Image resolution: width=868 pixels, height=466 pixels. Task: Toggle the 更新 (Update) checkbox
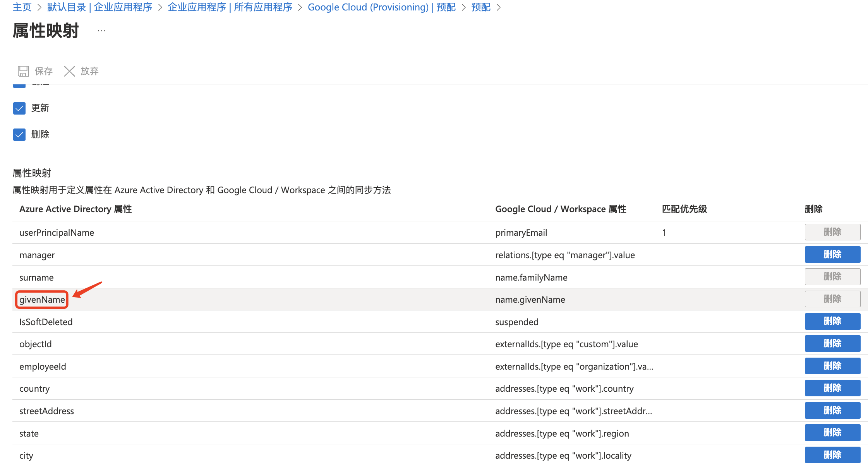tap(19, 108)
